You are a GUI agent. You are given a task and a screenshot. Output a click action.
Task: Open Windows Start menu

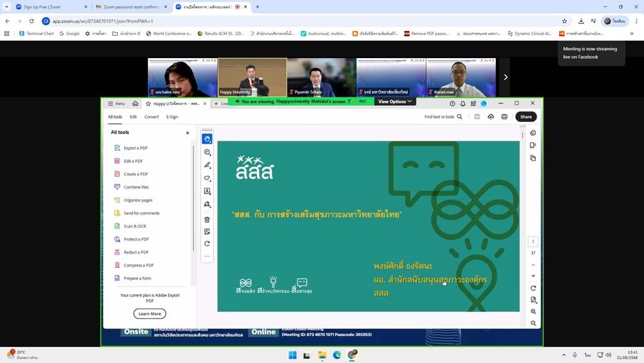(x=292, y=355)
